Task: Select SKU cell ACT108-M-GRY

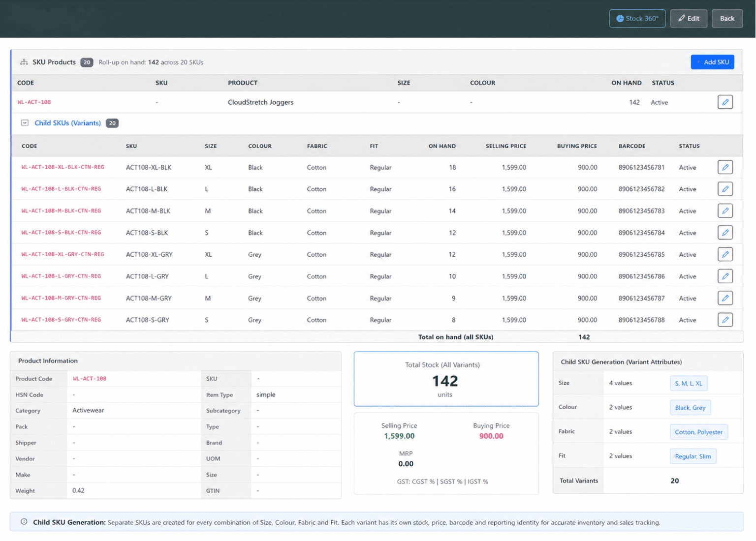Action: click(x=149, y=298)
